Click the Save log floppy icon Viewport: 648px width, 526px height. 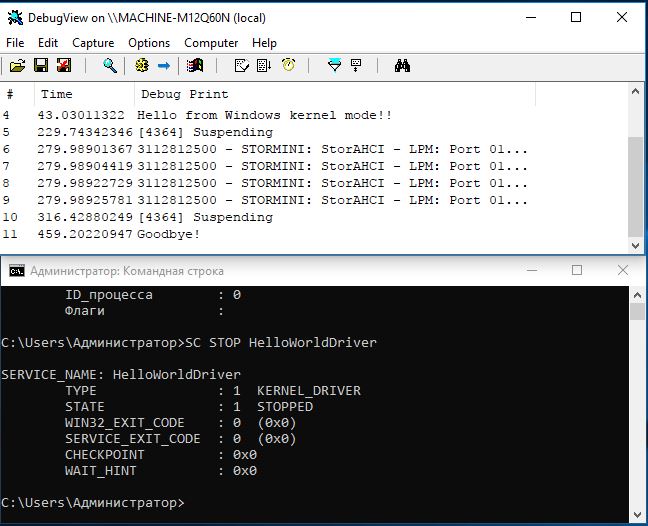pyautogui.click(x=41, y=65)
